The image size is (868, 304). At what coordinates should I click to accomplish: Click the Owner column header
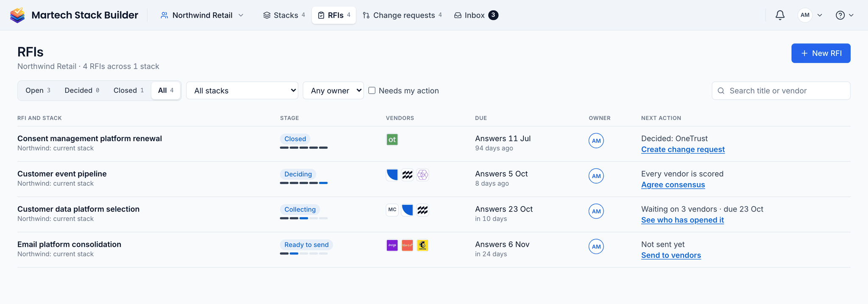click(x=600, y=118)
